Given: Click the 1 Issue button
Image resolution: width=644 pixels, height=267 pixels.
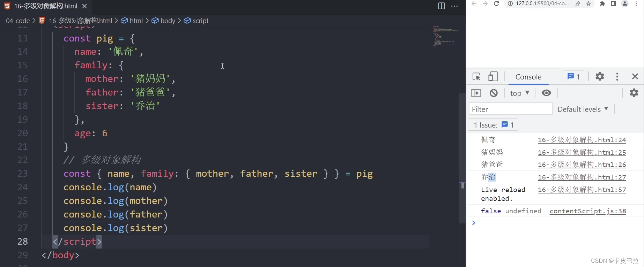Looking at the screenshot, I should 493,125.
